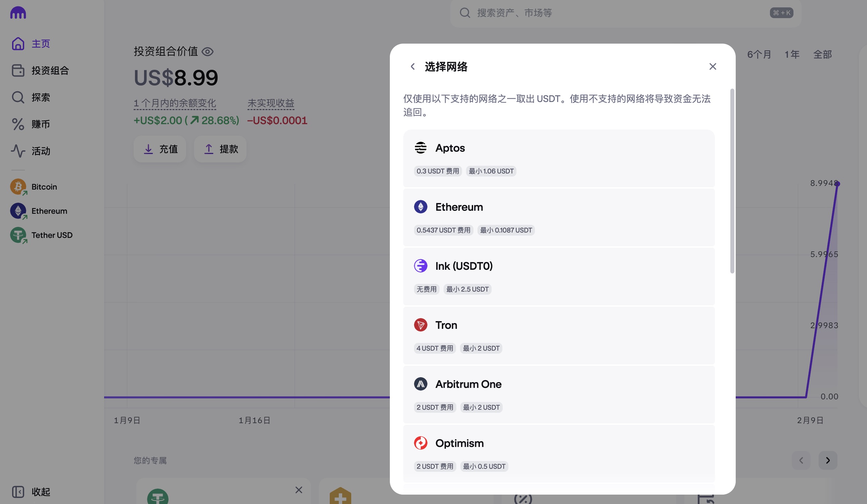Go back with the chevron beside 选择网络

click(x=412, y=66)
